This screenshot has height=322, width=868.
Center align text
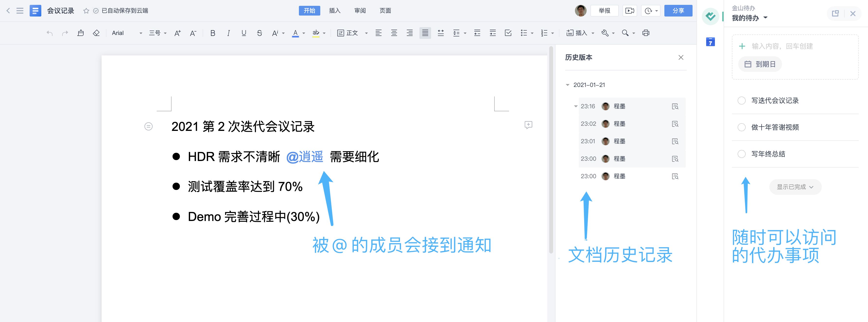(x=394, y=33)
